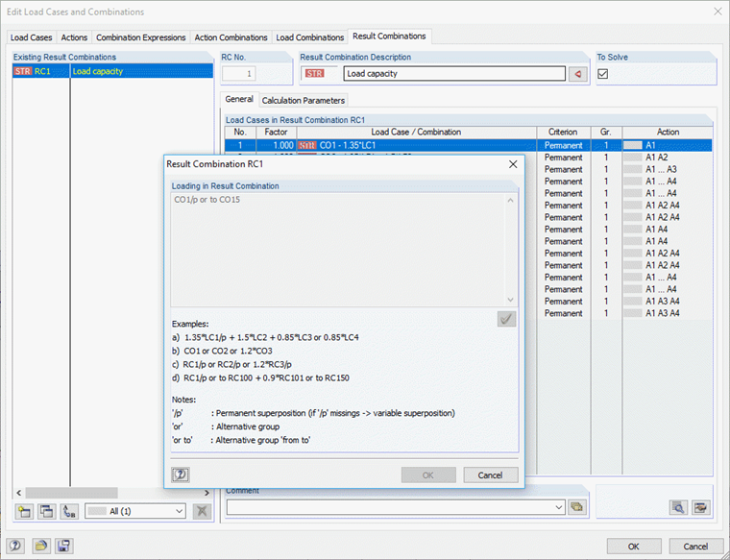Click the Load capacity description field
This screenshot has height=560, width=730.
[454, 74]
